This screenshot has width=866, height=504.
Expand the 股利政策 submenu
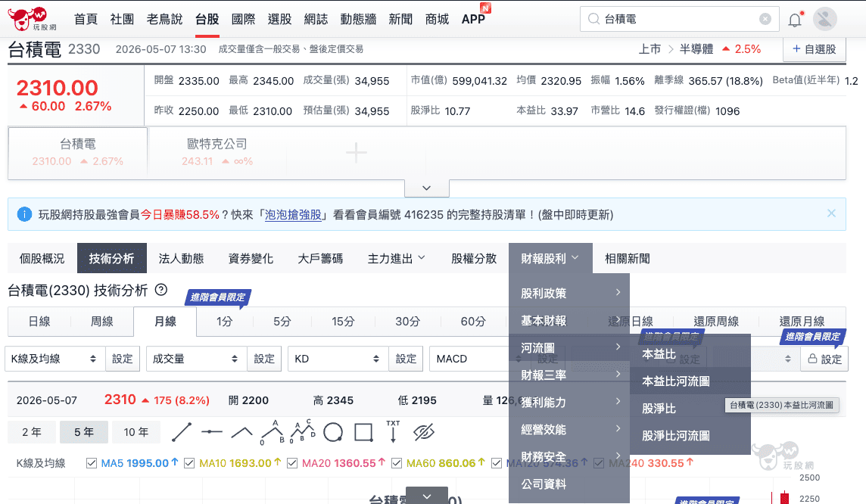[569, 293]
